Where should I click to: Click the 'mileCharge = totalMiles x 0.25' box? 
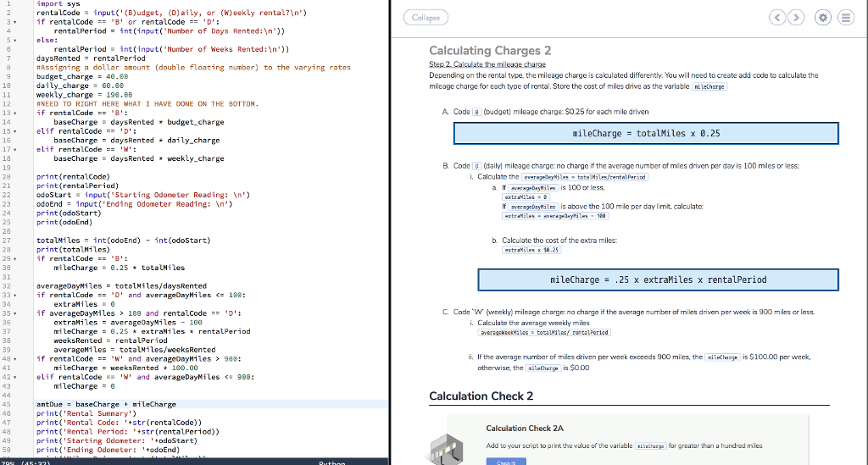pyautogui.click(x=646, y=133)
